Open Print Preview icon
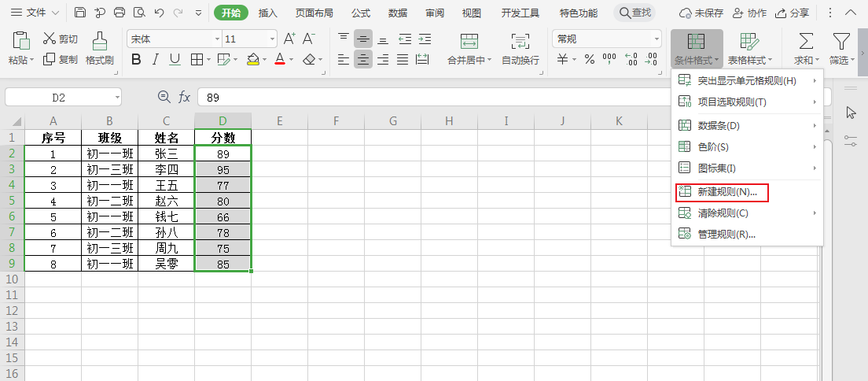The image size is (868, 381). click(139, 13)
